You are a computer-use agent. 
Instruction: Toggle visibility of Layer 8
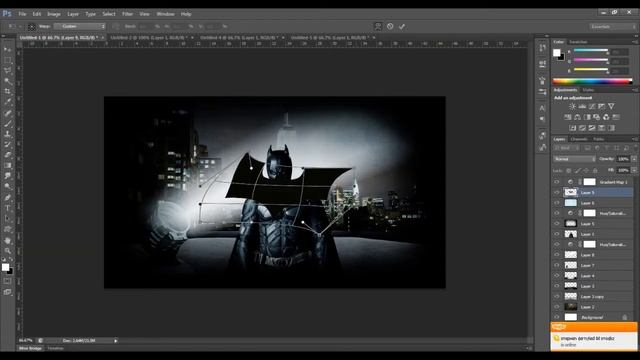pyautogui.click(x=557, y=255)
